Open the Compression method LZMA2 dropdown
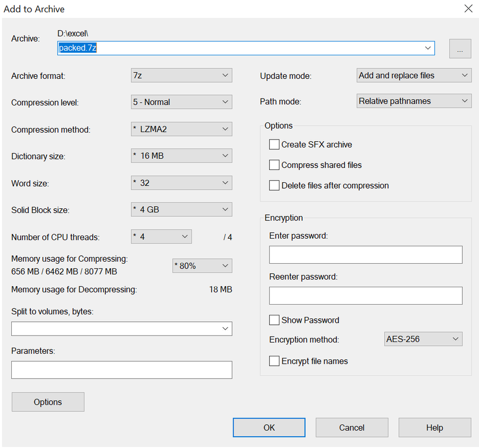Screen dimensions: 479x448 coord(181,129)
